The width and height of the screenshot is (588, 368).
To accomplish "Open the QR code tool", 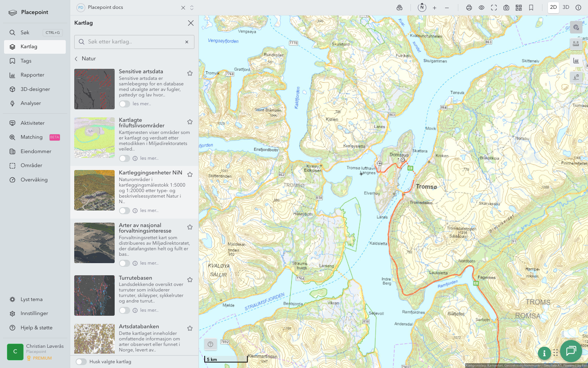I will [519, 8].
